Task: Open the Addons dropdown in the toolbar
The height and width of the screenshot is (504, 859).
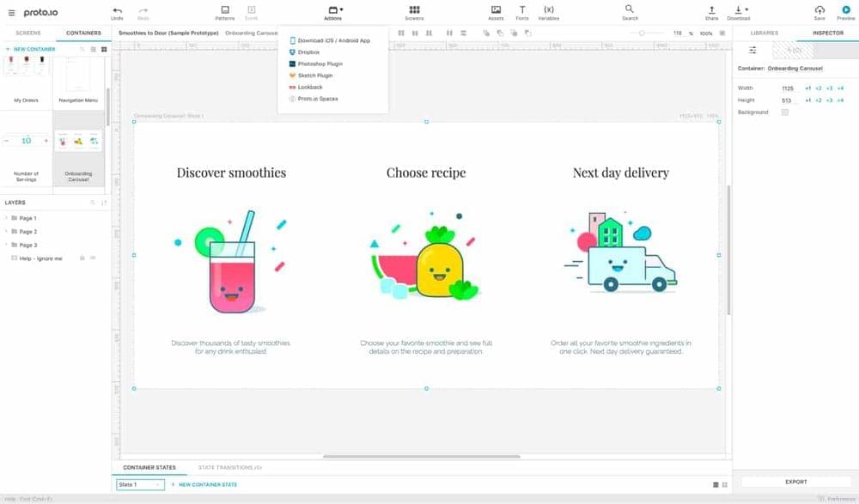Action: click(333, 13)
